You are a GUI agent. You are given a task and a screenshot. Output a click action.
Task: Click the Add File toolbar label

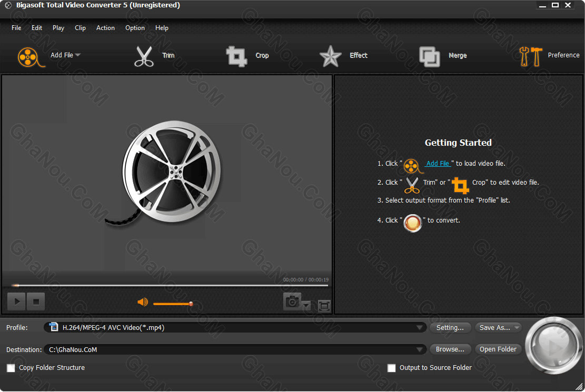(62, 55)
